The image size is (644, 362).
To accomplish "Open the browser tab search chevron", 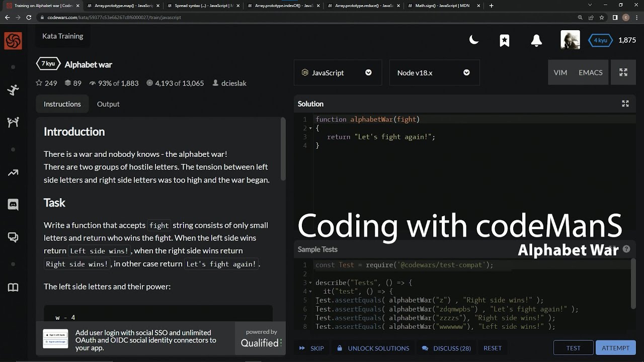I will 589,6.
